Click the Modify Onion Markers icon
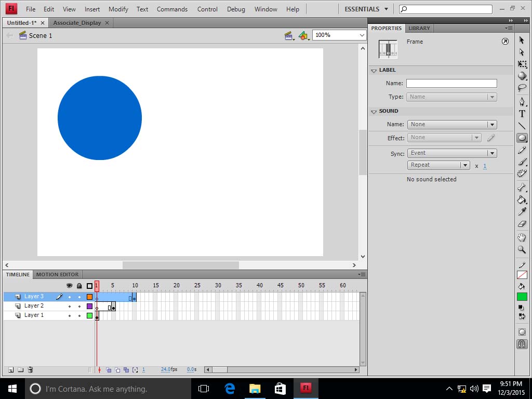Image resolution: width=532 pixels, height=399 pixels. coord(135,370)
